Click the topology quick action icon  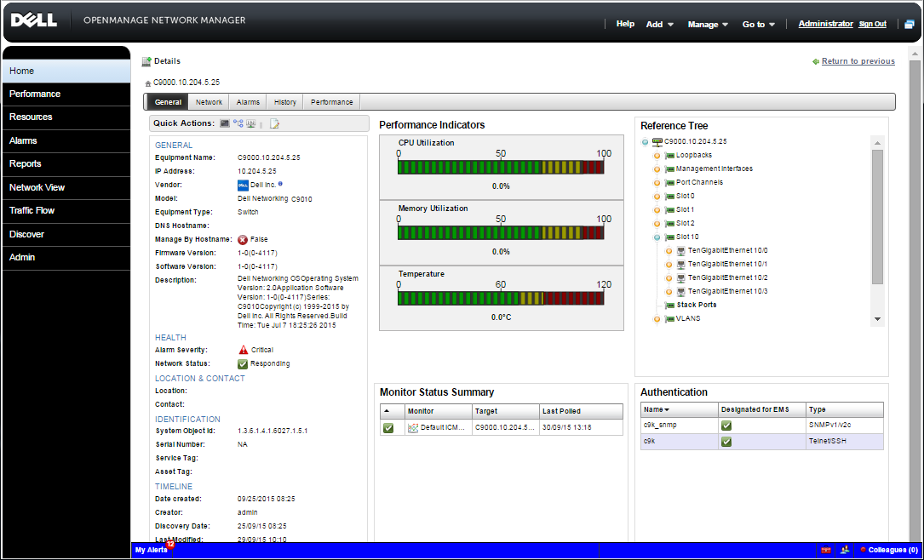[x=238, y=123]
